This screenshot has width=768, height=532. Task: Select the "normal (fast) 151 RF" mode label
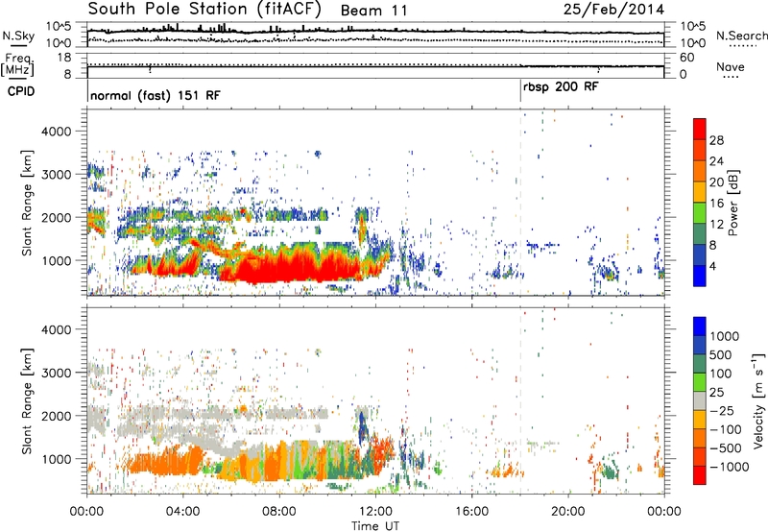156,95
